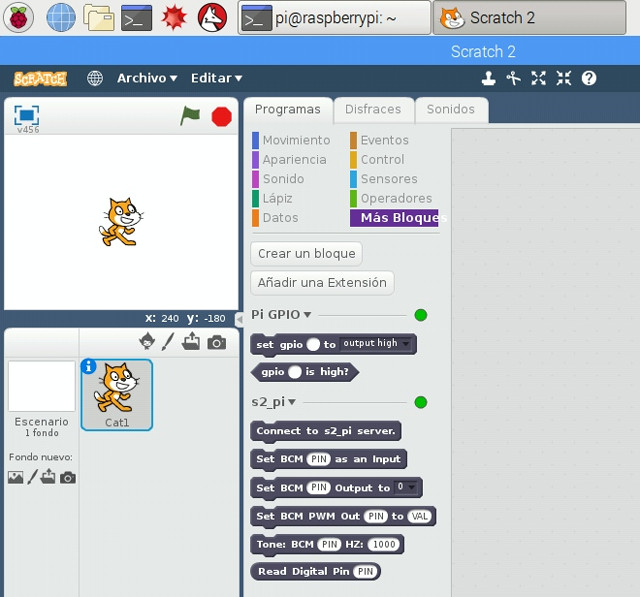
Task: Open the Archivo menu
Action: click(x=147, y=78)
